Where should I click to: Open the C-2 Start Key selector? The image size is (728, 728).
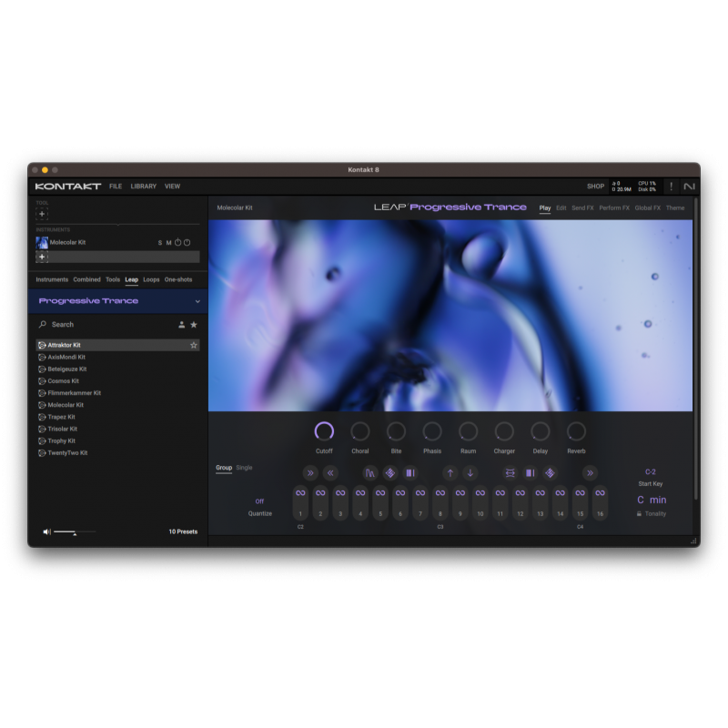tap(651, 471)
